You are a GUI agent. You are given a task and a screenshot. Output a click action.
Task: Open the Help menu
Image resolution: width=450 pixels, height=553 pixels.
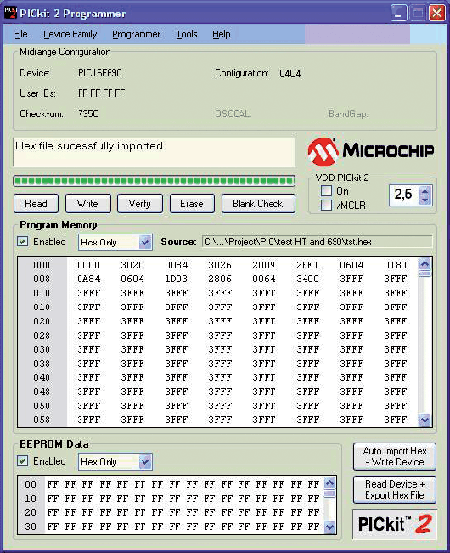[221, 34]
